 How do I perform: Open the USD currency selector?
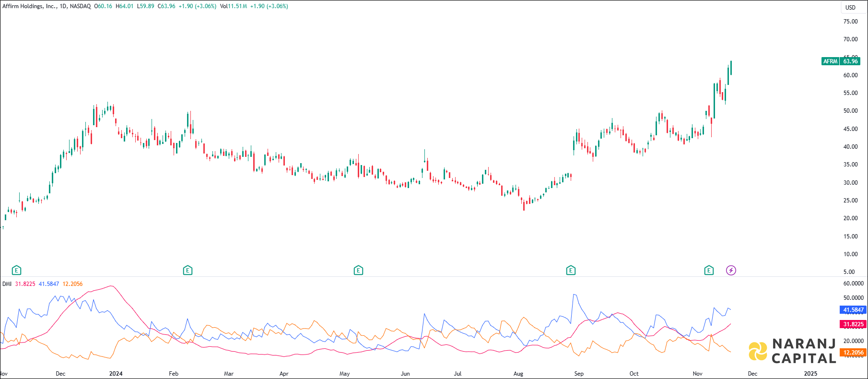click(850, 7)
